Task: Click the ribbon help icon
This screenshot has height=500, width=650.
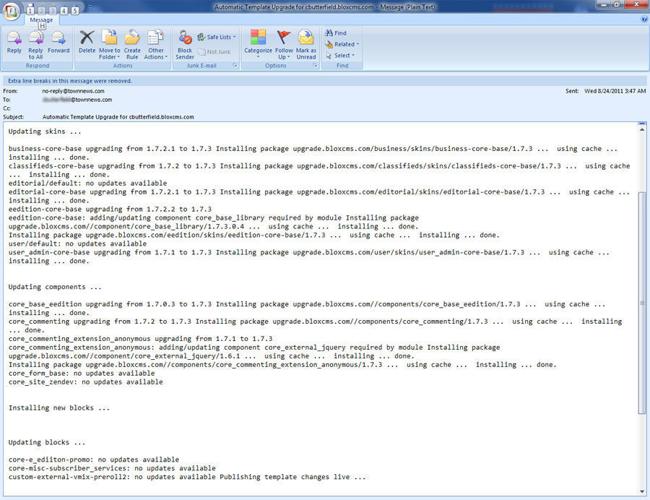Action: pyautogui.click(x=645, y=19)
